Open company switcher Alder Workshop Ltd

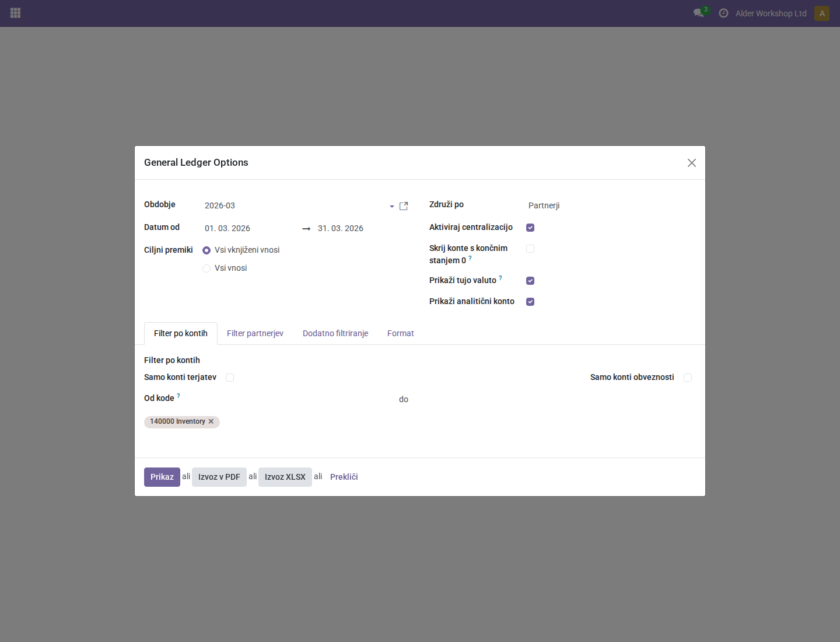(x=771, y=13)
